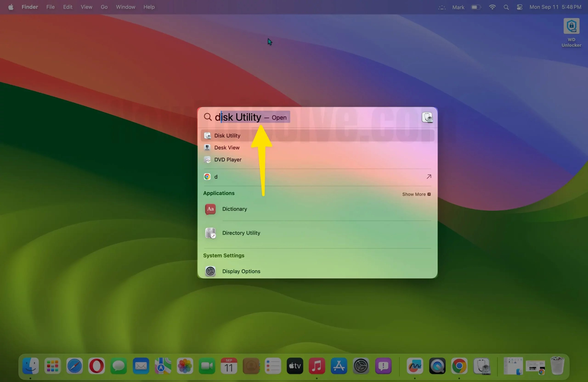This screenshot has height=382, width=588.
Task: Open the Window menu
Action: [125, 7]
